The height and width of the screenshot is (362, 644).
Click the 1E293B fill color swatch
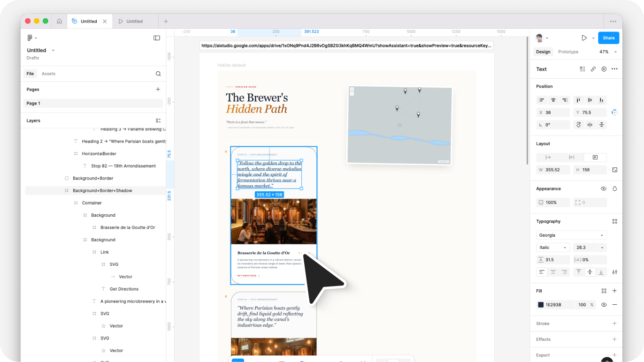point(541,304)
